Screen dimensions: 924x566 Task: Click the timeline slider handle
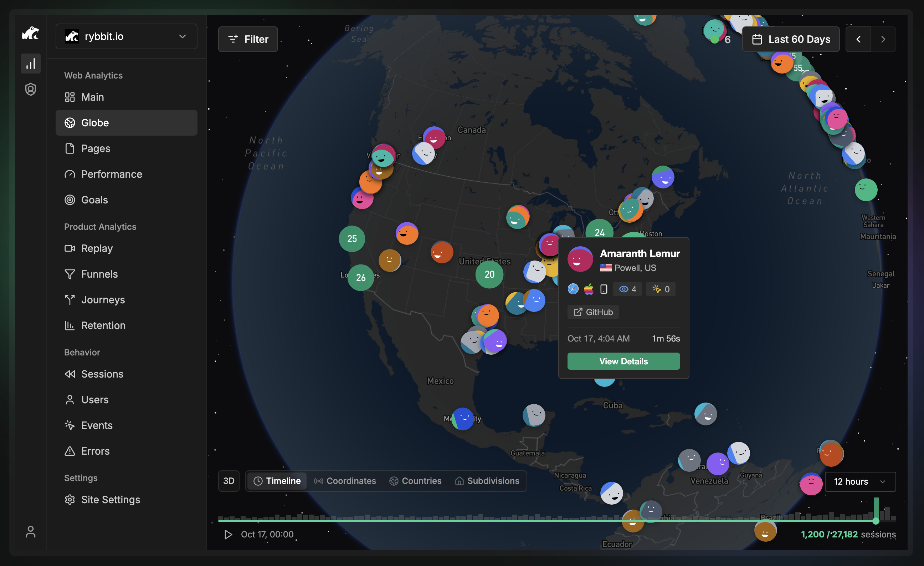coord(876,521)
